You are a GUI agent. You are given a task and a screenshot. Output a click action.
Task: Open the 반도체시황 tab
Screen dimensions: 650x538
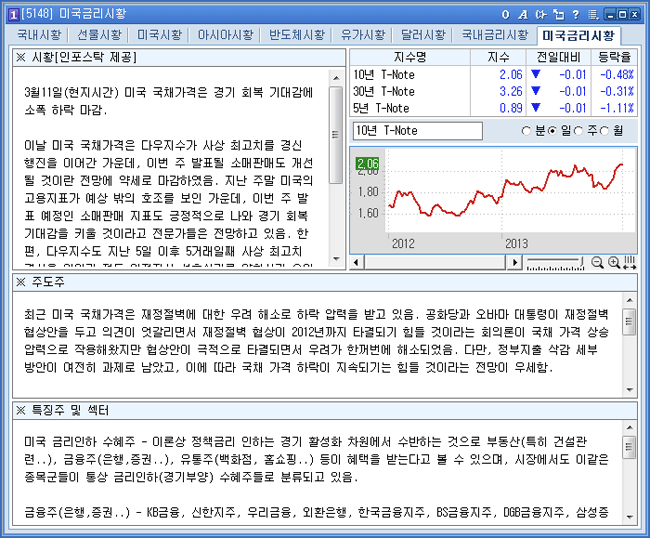[297, 35]
